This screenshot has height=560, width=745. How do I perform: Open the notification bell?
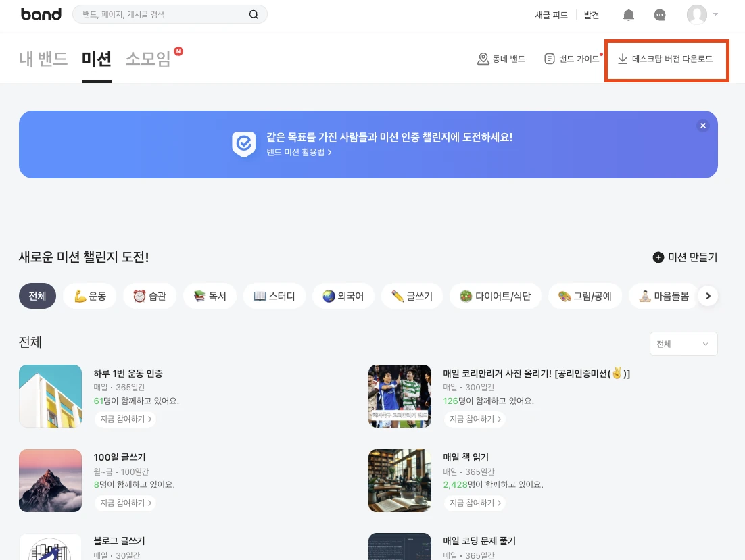coord(628,15)
